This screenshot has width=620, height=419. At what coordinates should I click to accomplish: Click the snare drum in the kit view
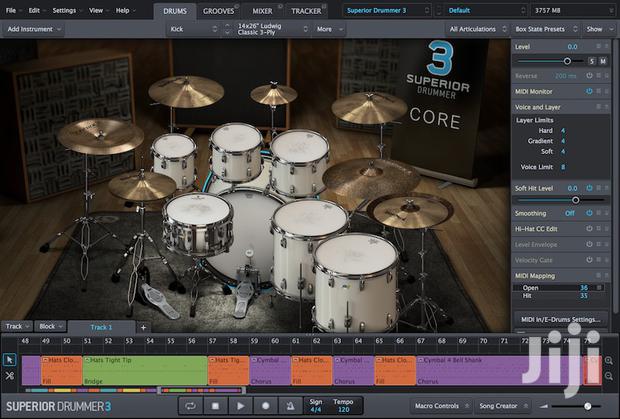point(197,223)
